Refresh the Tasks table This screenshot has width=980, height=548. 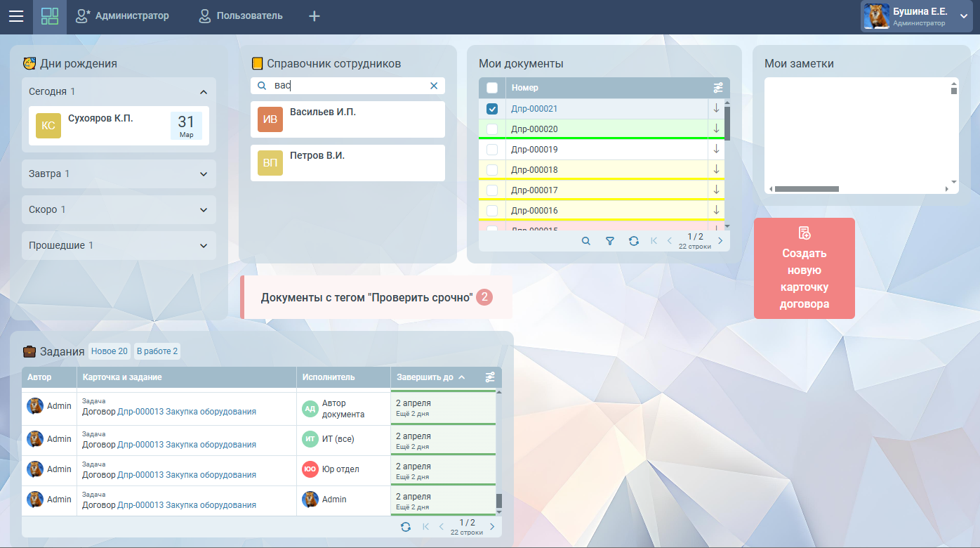tap(405, 527)
